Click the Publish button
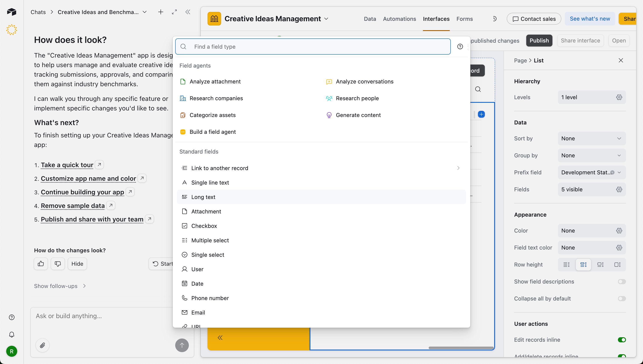 539,41
